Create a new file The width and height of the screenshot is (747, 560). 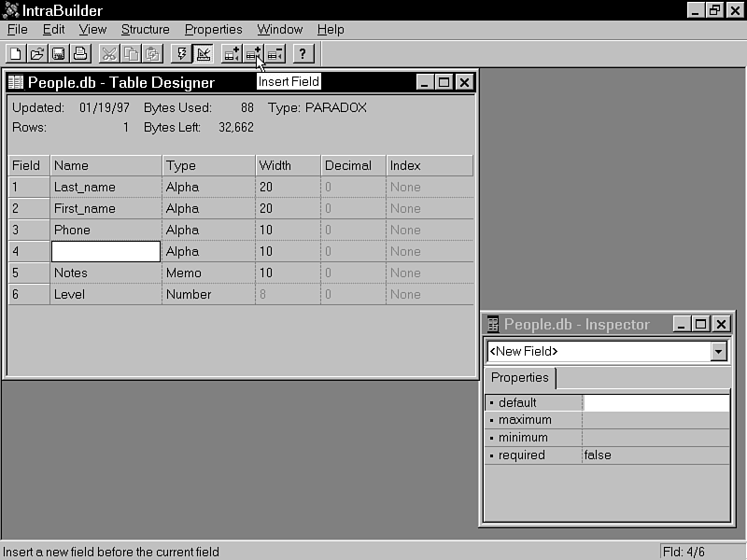[x=15, y=53]
